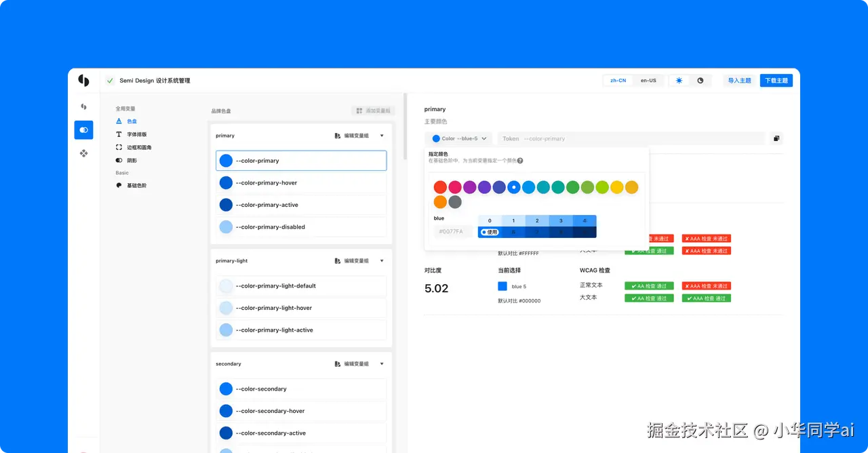Switch to light mode sun icon
Viewport: 868px width, 453px height.
(679, 80)
